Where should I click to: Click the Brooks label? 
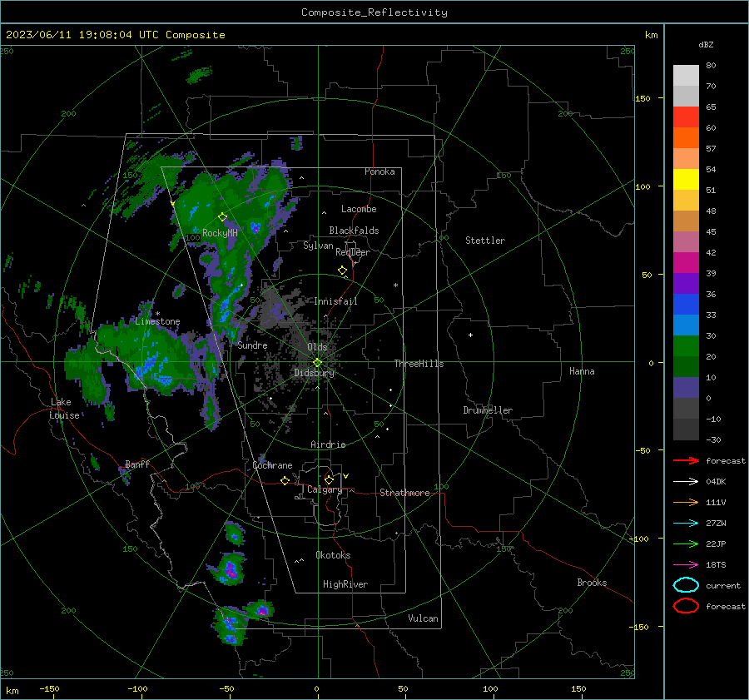[592, 583]
